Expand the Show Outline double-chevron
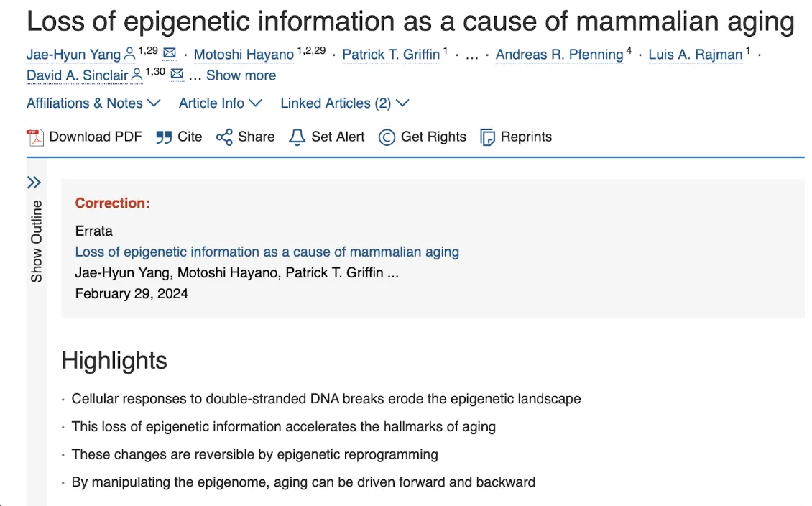 click(x=34, y=183)
